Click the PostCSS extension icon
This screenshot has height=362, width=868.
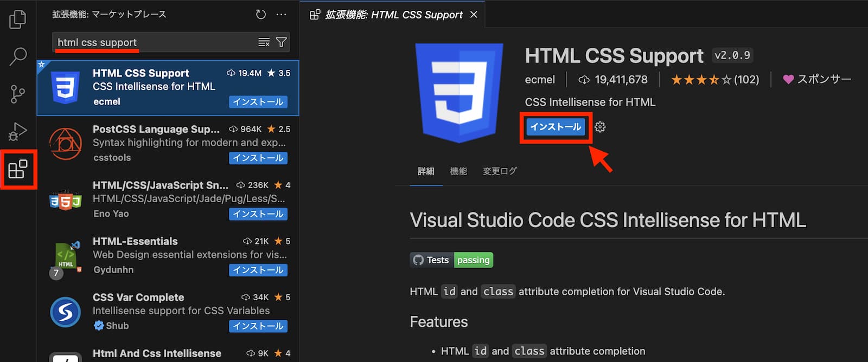point(66,144)
